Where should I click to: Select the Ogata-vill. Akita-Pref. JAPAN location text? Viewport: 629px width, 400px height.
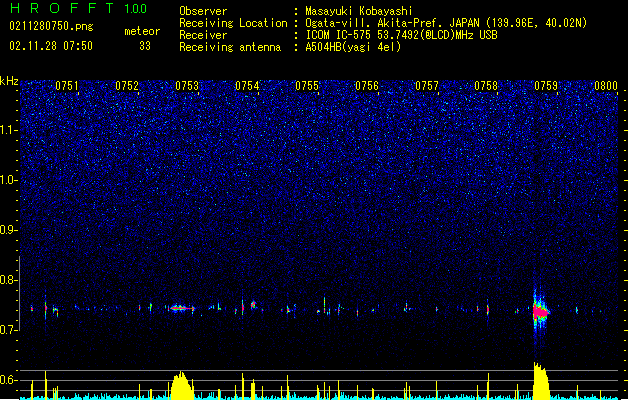point(446,23)
